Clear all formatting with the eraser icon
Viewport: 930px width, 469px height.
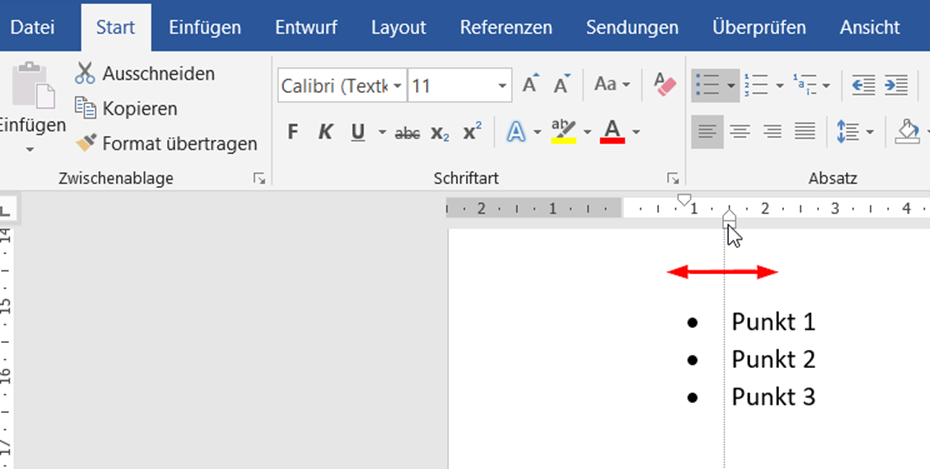coord(665,84)
